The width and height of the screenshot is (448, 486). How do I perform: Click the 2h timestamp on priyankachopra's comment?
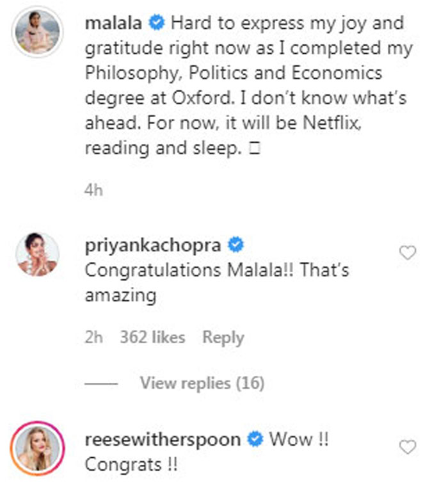point(93,337)
